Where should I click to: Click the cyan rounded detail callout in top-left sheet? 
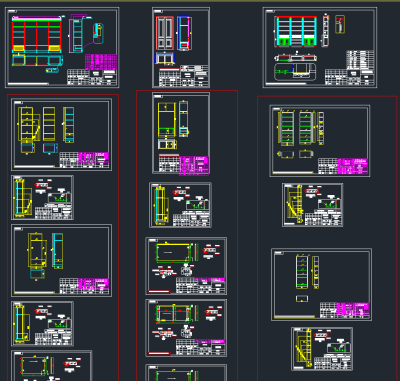[x=98, y=33]
